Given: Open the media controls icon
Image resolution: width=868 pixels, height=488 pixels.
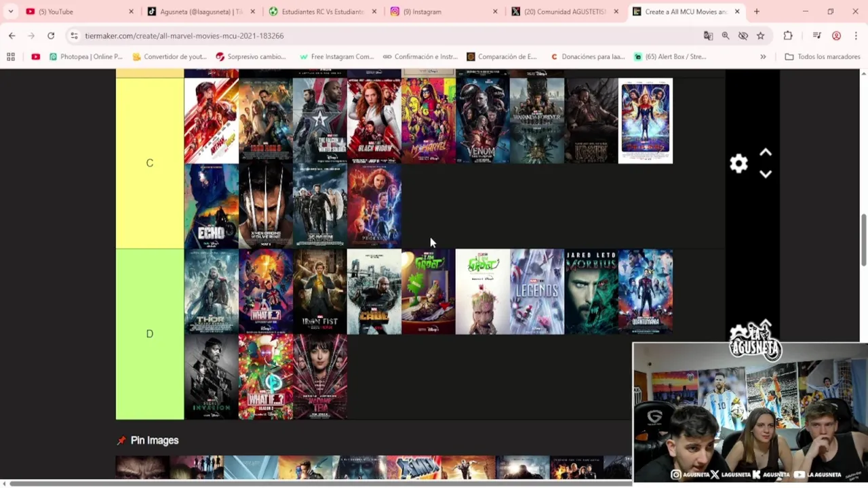Looking at the screenshot, I should coord(817,35).
